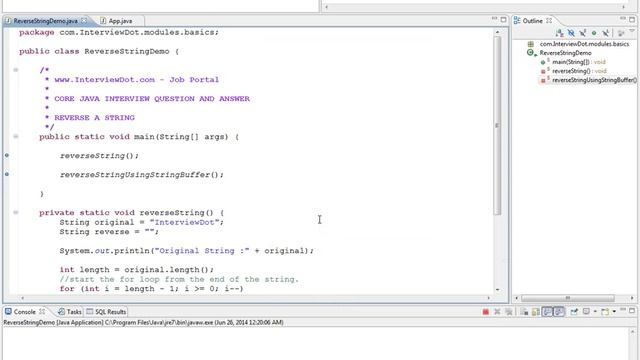Click Focus on Active Task icon in Outline
The height and width of the screenshot is (360, 640).
click(620, 33)
